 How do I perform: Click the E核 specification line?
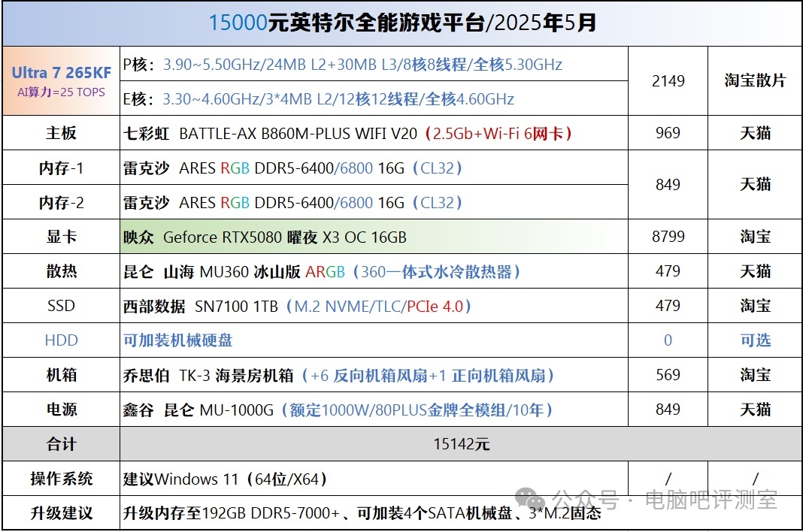[319, 99]
